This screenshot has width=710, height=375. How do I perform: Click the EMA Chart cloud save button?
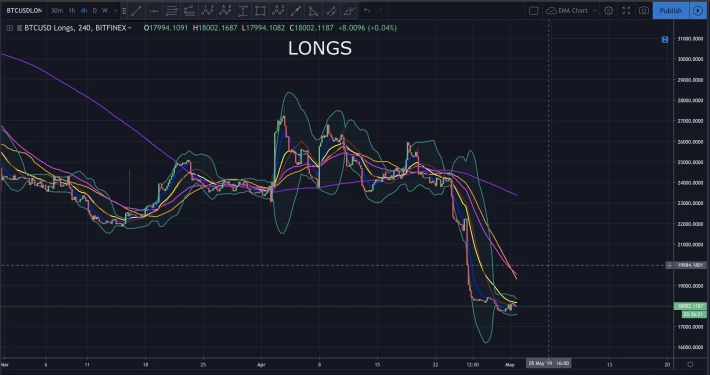coord(567,10)
